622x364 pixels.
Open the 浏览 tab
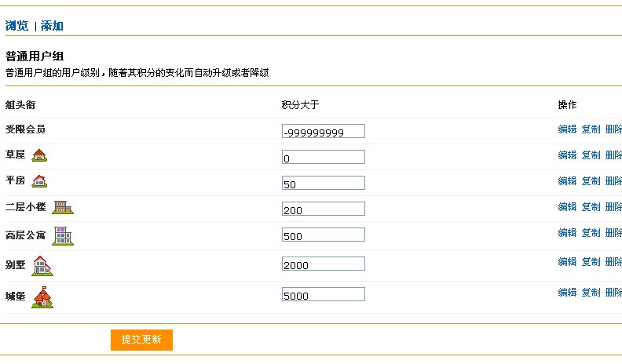pos(16,26)
